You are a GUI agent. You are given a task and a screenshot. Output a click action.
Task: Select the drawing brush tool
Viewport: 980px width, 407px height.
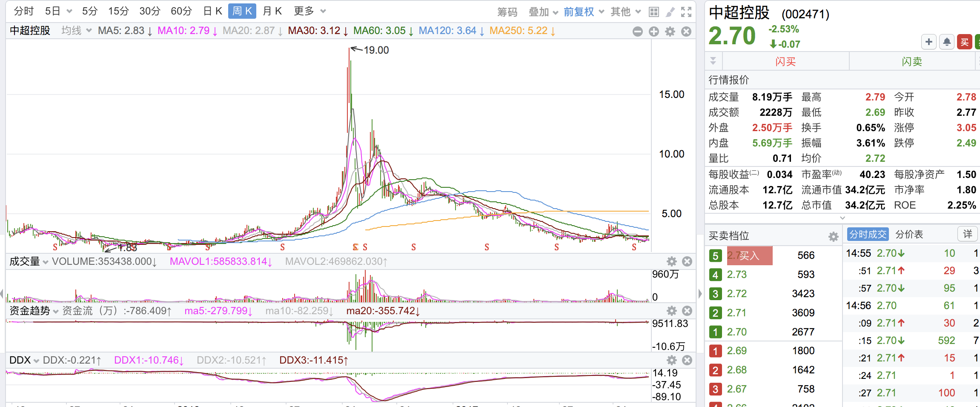(670, 12)
